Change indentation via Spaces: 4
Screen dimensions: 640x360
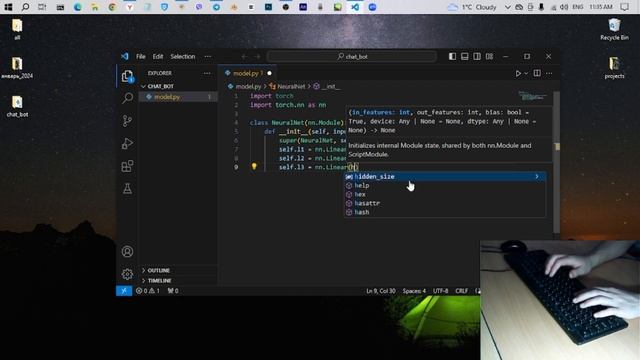(x=414, y=291)
